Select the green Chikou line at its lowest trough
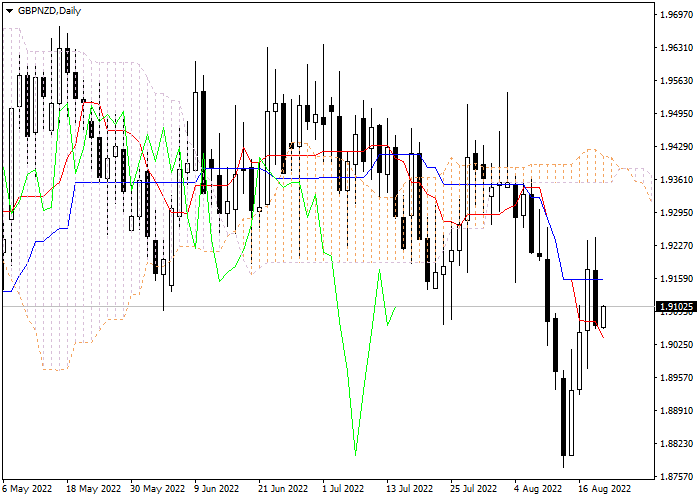Image resolution: width=700 pixels, height=500 pixels. (355, 454)
